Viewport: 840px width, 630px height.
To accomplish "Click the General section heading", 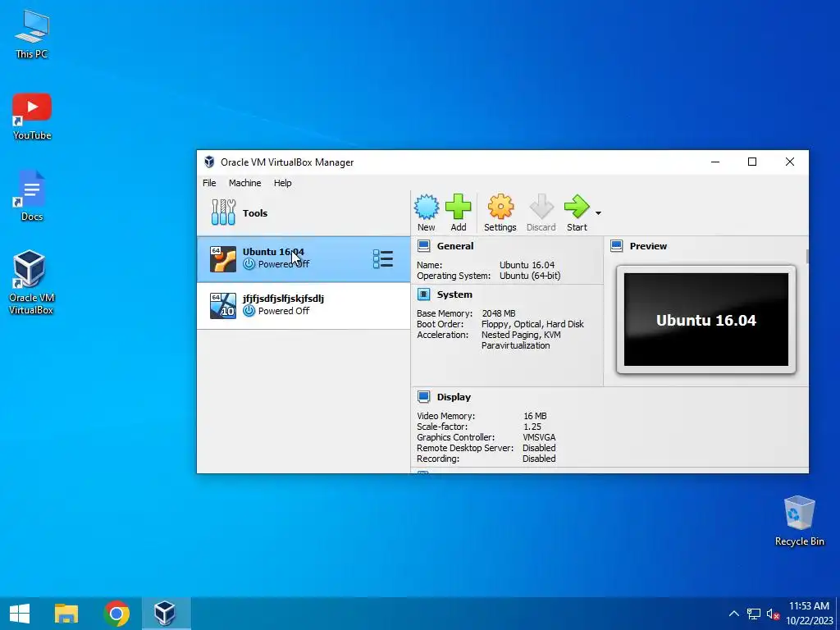I will pyautogui.click(x=455, y=246).
